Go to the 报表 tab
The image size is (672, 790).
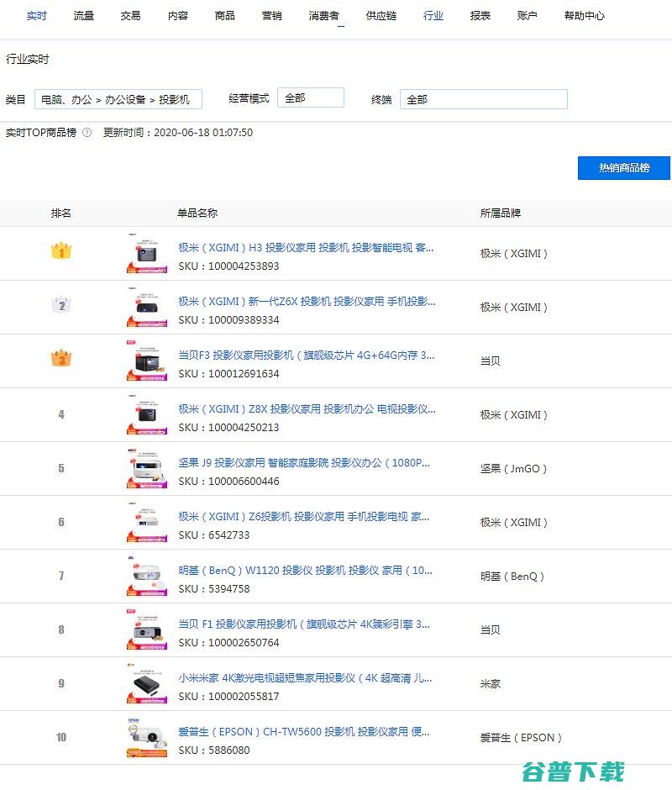(480, 16)
